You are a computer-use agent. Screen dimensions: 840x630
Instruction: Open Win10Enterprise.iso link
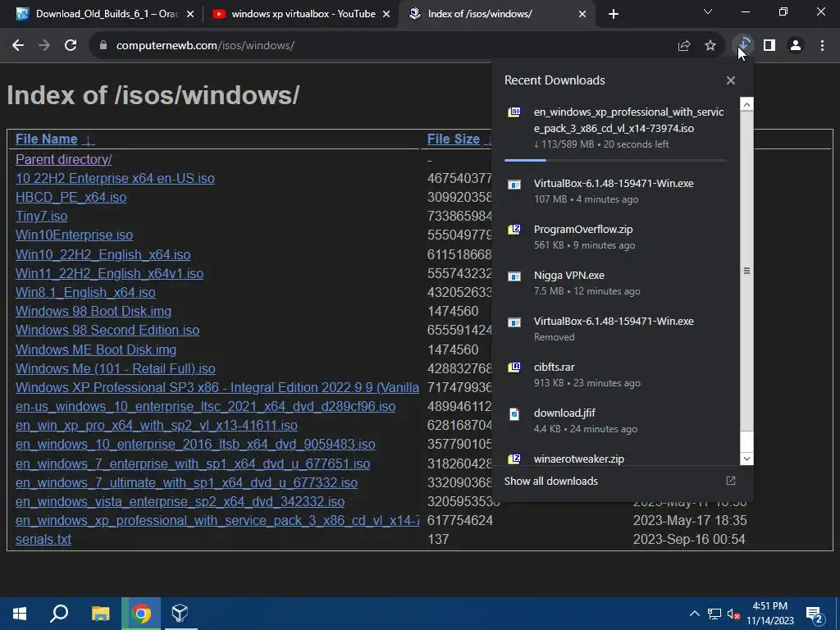[x=75, y=235]
